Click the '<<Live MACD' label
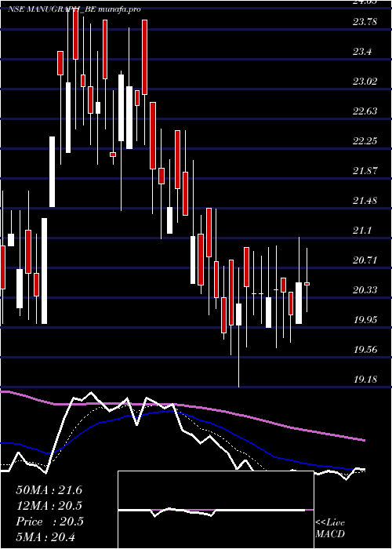This screenshot has width=392, height=549. point(330,529)
